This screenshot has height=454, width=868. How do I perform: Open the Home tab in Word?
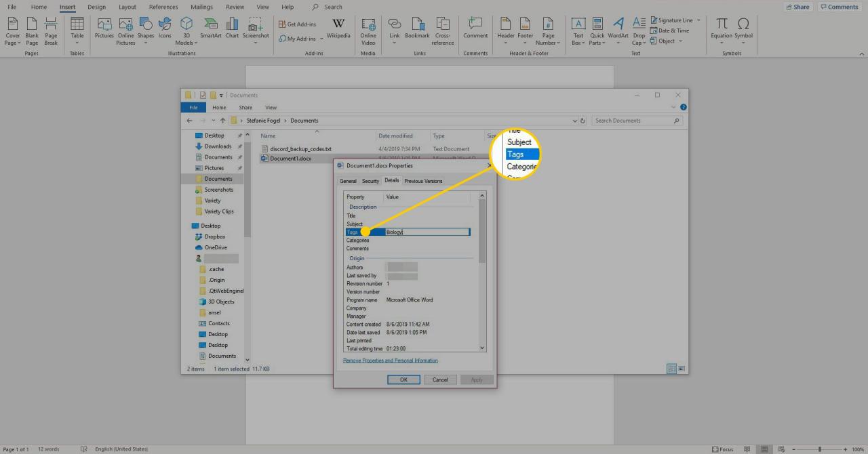click(x=39, y=7)
